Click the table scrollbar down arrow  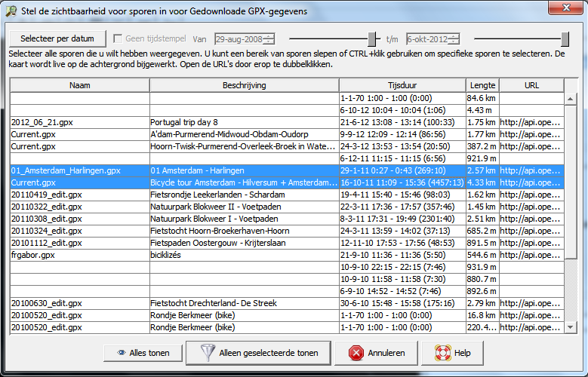pos(570,327)
